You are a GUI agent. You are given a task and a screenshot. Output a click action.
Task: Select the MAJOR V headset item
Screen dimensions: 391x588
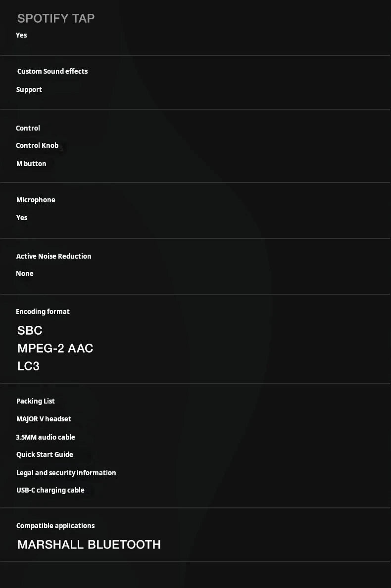[44, 419]
